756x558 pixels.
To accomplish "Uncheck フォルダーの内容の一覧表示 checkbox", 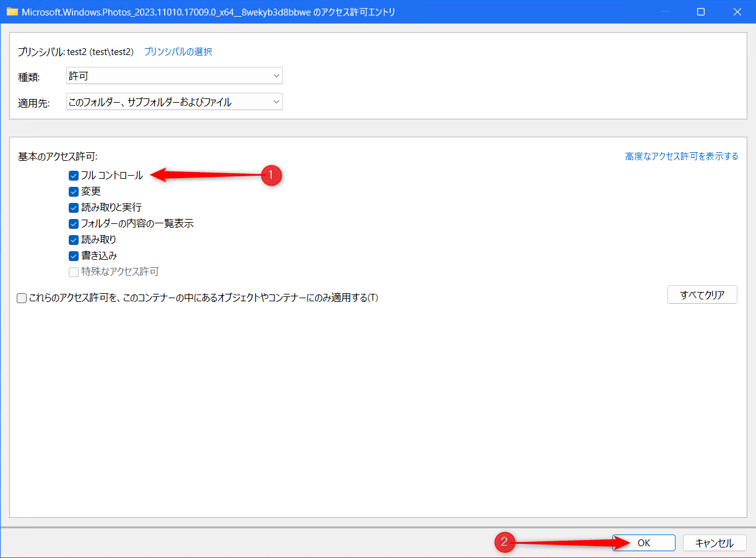I will tap(74, 224).
